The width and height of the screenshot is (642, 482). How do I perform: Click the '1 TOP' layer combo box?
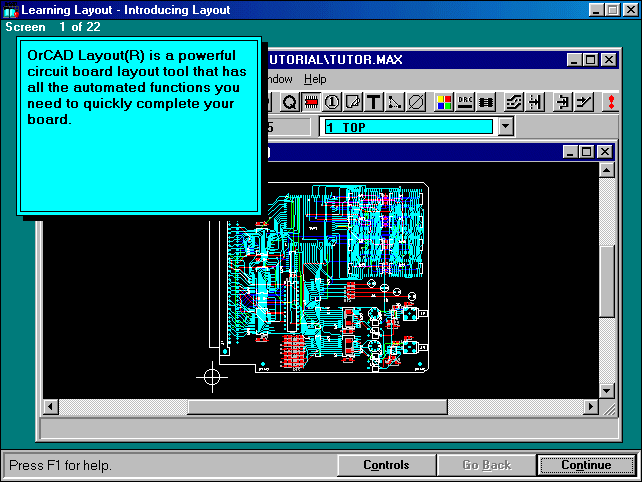click(x=407, y=127)
